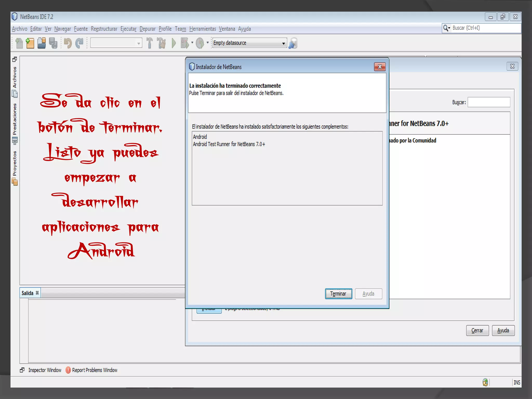Screen dimensions: 532x399
Task: Click the Clean and Build icon
Action: (161, 43)
